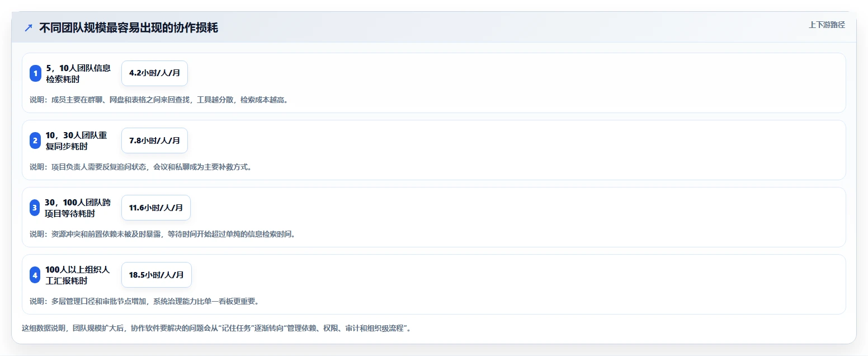
Task: Click the summary line starting with 这组数据说明
Action: coord(217,328)
